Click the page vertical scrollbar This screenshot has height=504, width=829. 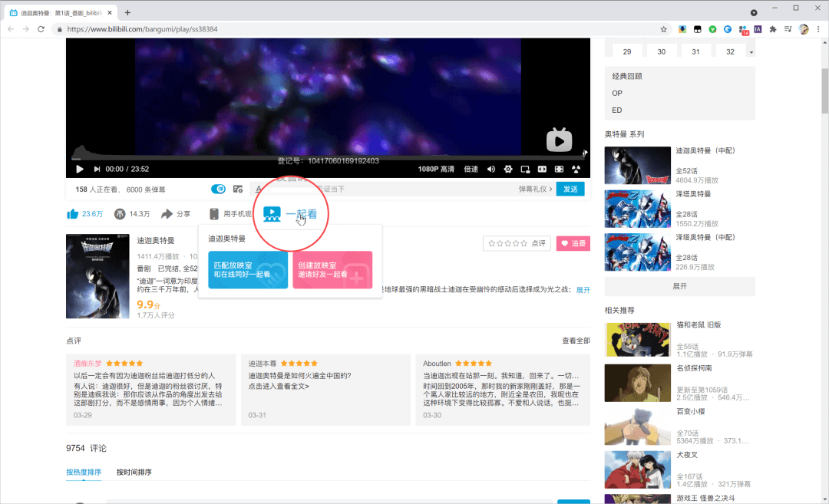[824, 91]
